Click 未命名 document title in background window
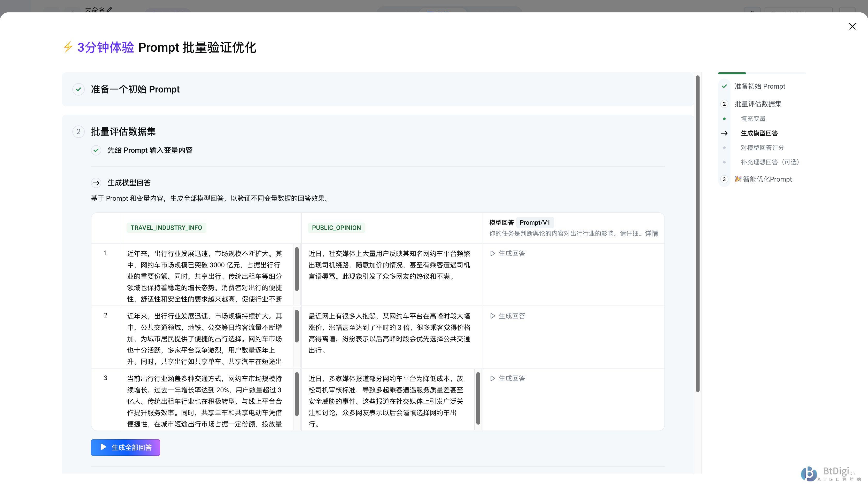Image resolution: width=868 pixels, height=484 pixels. click(94, 10)
